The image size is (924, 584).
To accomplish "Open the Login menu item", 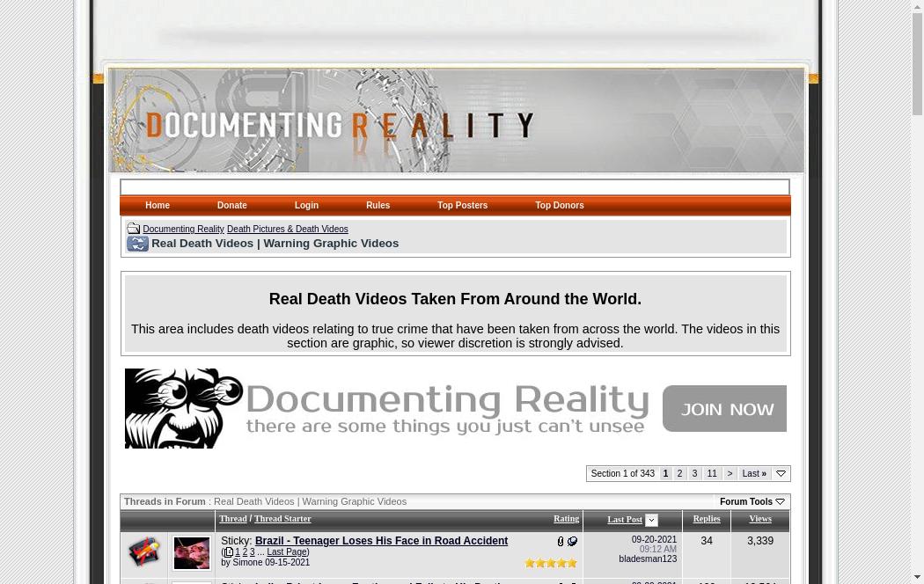I will coord(306,206).
